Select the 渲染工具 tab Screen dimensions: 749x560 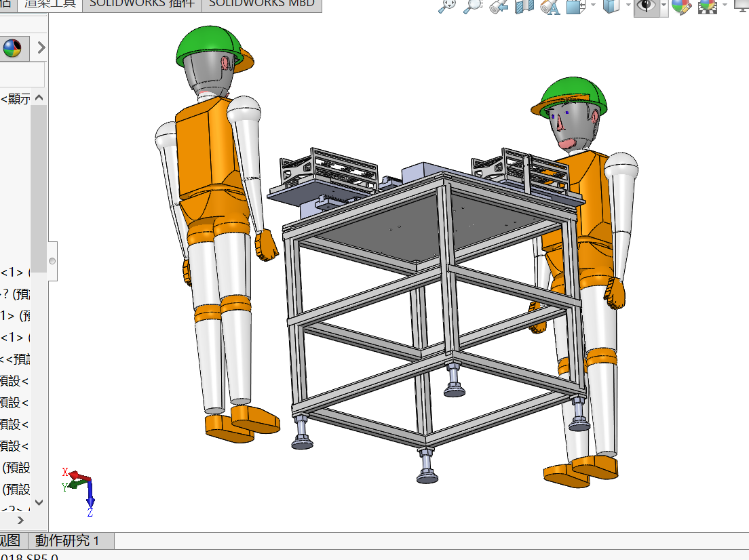tap(50, 5)
